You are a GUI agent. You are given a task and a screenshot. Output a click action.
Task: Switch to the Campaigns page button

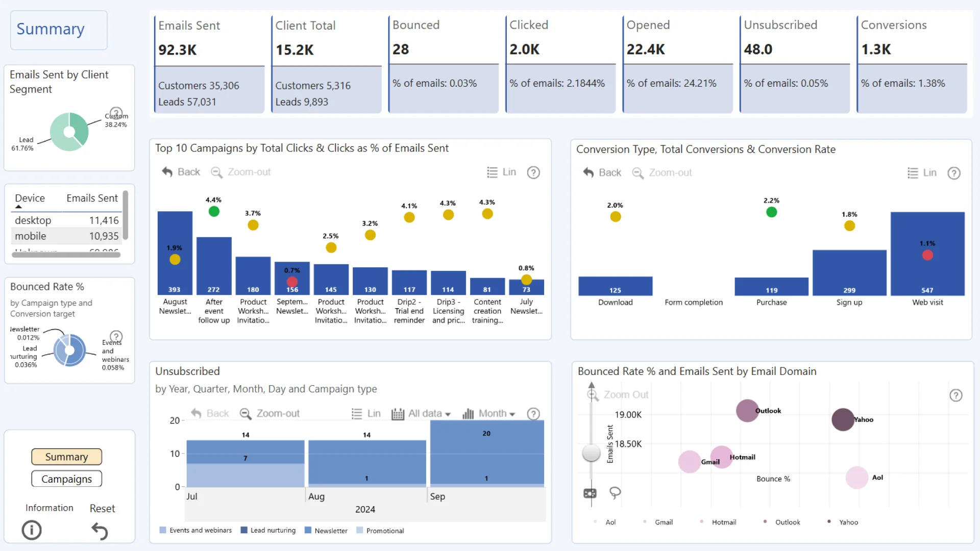66,479
